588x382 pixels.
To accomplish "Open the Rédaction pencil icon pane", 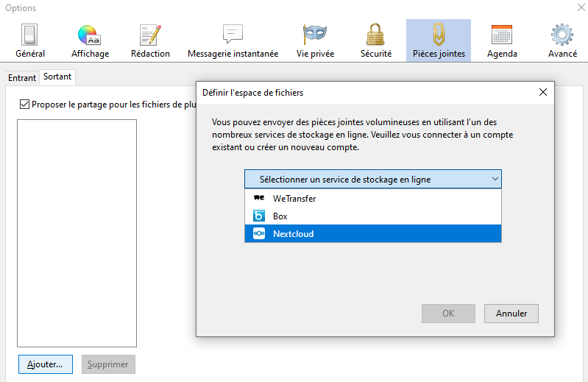I will tap(150, 40).
